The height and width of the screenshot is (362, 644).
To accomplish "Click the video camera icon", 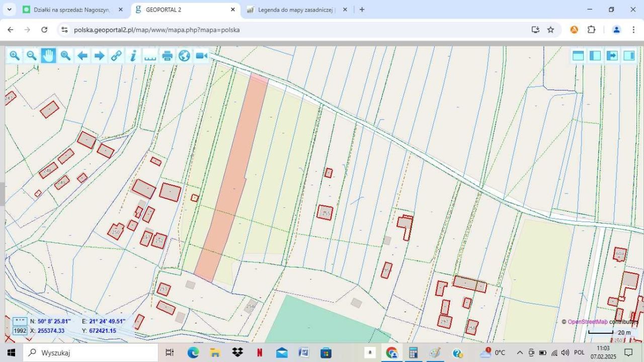I will click(x=202, y=55).
